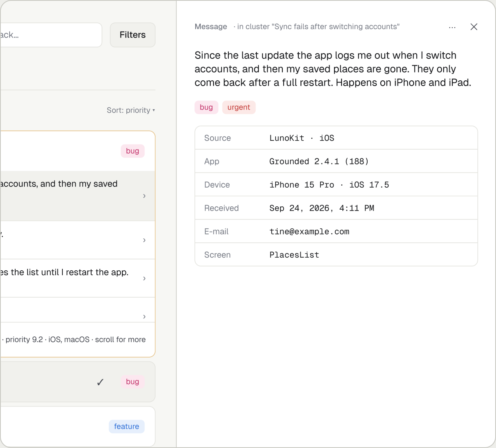The height and width of the screenshot is (448, 496).
Task: Click the checkmark on the resolved cluster card
Action: coord(100,382)
